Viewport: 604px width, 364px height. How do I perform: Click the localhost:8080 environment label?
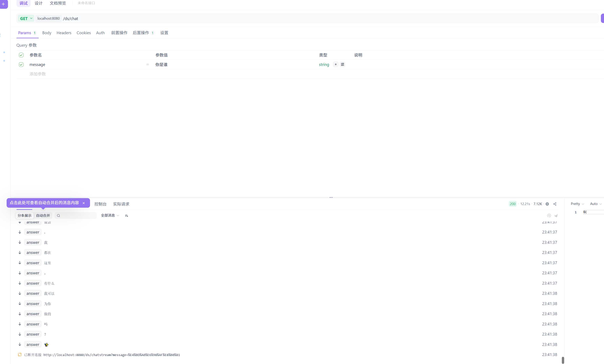pyautogui.click(x=49, y=18)
